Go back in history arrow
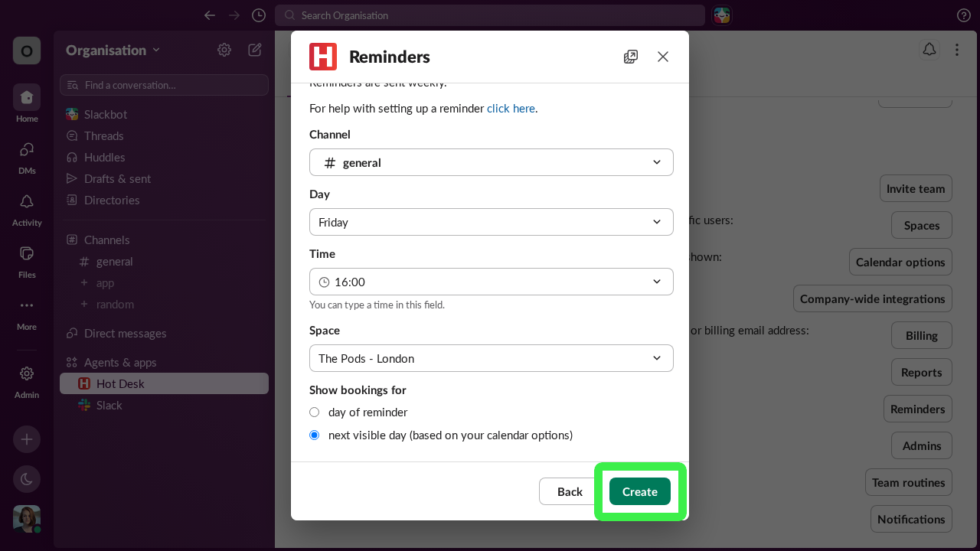This screenshot has height=551, width=980. pyautogui.click(x=210, y=15)
